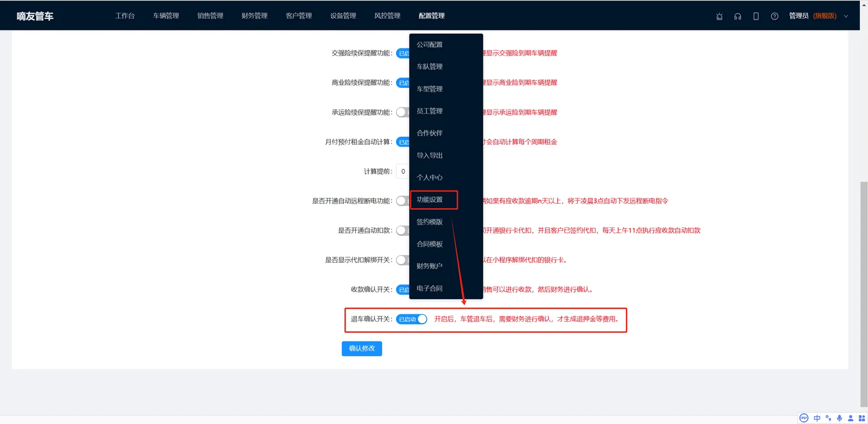
Task: Click the page's vertical scrollbar
Action: [x=864, y=293]
